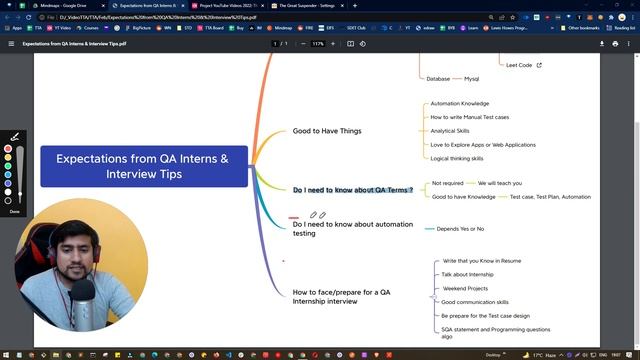Switch to the Project YouTube Videos 2022 tab
This screenshot has width=640, height=360.
pos(228,6)
